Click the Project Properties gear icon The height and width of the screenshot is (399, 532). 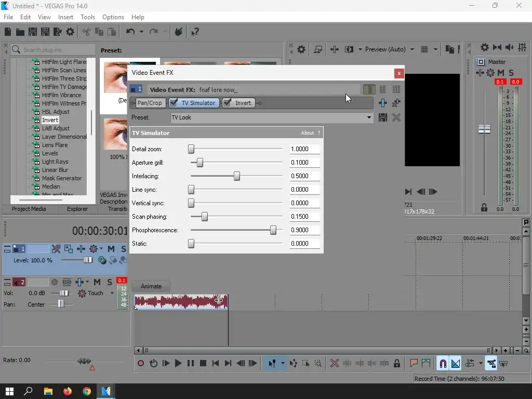click(70, 32)
